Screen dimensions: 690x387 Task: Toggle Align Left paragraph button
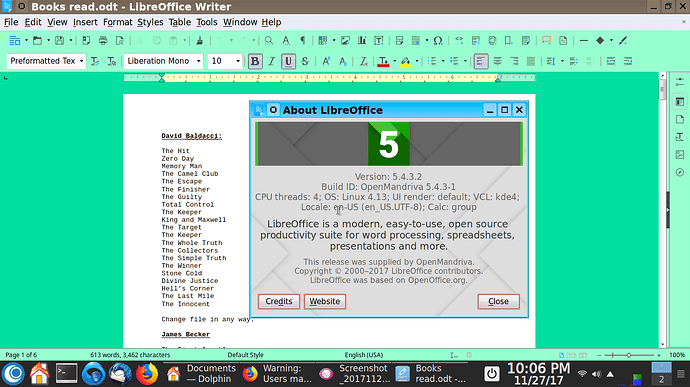point(481,61)
